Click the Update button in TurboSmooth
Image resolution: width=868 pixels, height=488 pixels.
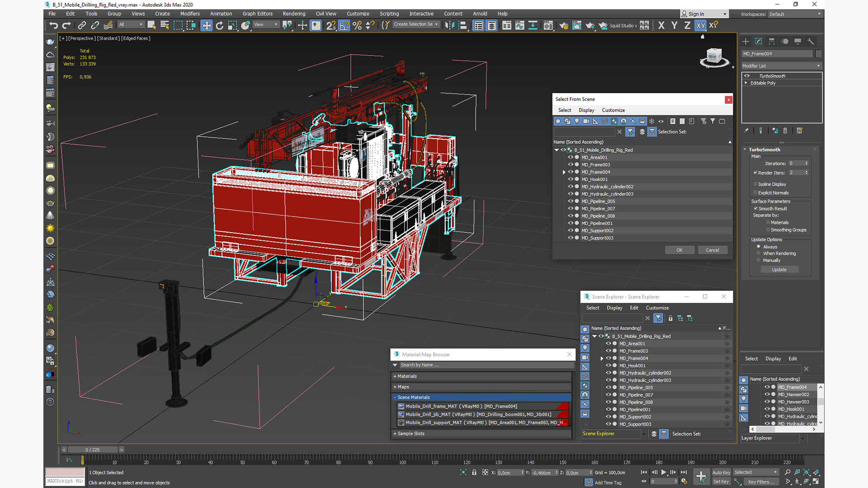pyautogui.click(x=779, y=269)
